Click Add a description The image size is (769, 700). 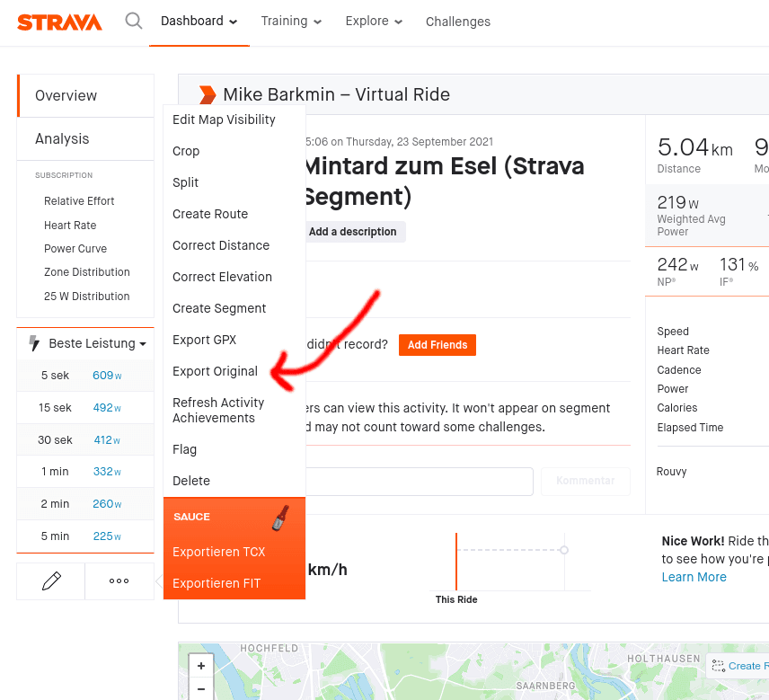pyautogui.click(x=354, y=232)
